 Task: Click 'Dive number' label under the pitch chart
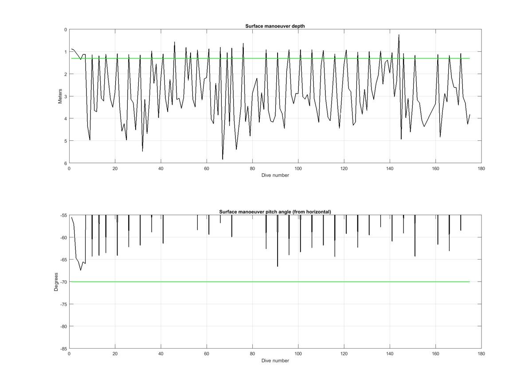click(x=275, y=361)
